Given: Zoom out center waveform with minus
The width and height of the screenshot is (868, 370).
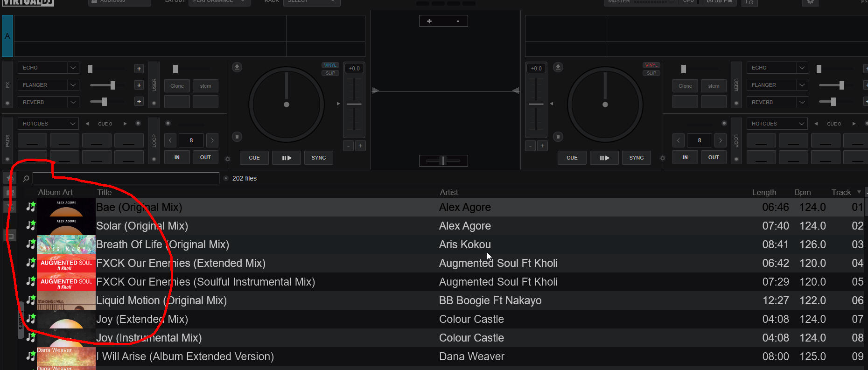Looking at the screenshot, I should 458,21.
